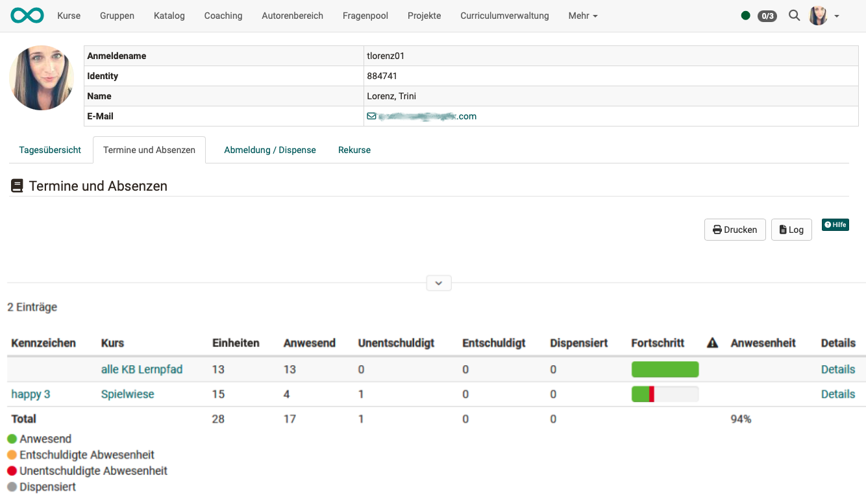
Task: Open the Log button
Action: tap(791, 230)
